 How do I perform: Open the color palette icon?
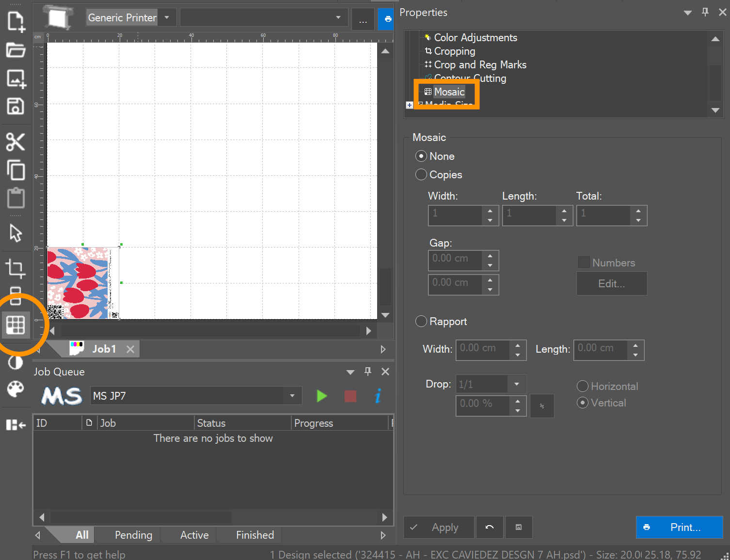pyautogui.click(x=16, y=389)
